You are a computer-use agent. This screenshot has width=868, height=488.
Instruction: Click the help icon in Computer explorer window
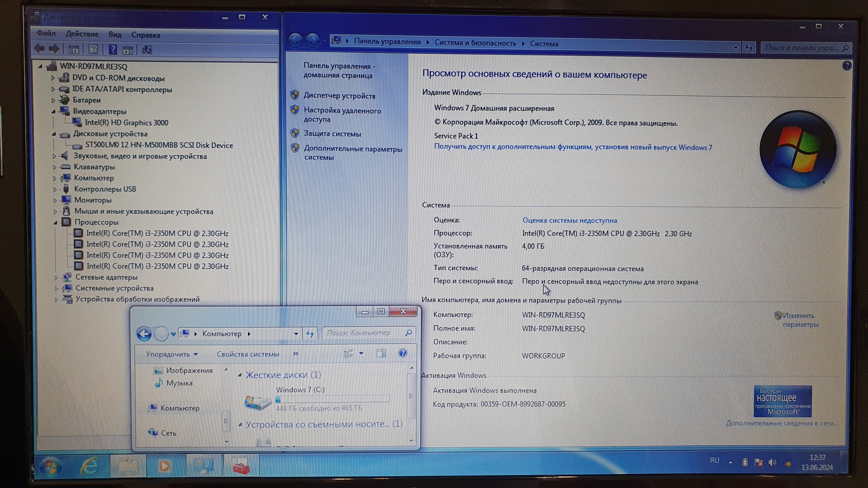[x=402, y=353]
